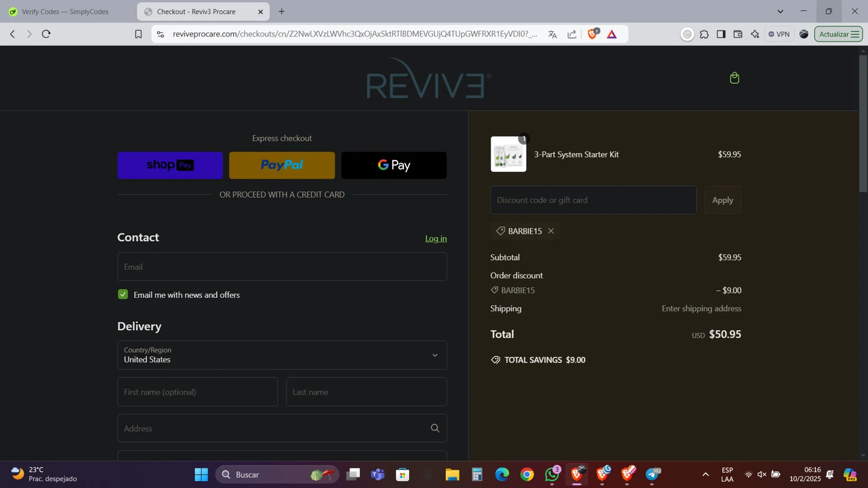
Task: Click the Actualizar menu button
Action: (838, 34)
